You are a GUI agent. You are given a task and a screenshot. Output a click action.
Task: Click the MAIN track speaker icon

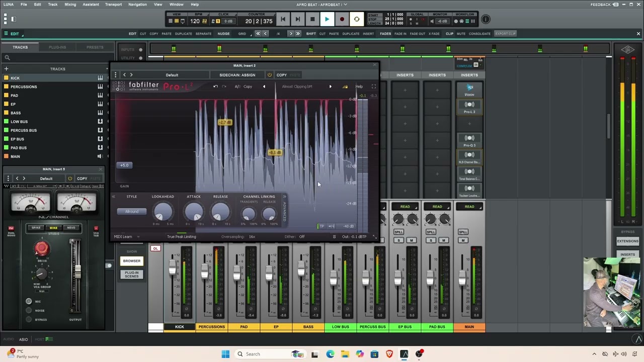pyautogui.click(x=100, y=156)
